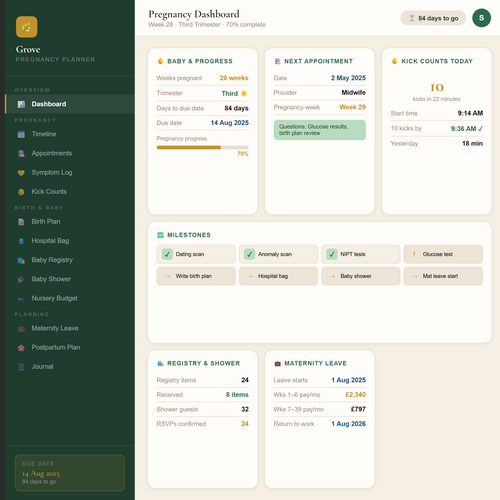Click the Questions glucose results note
This screenshot has width=500, height=500.
click(320, 130)
